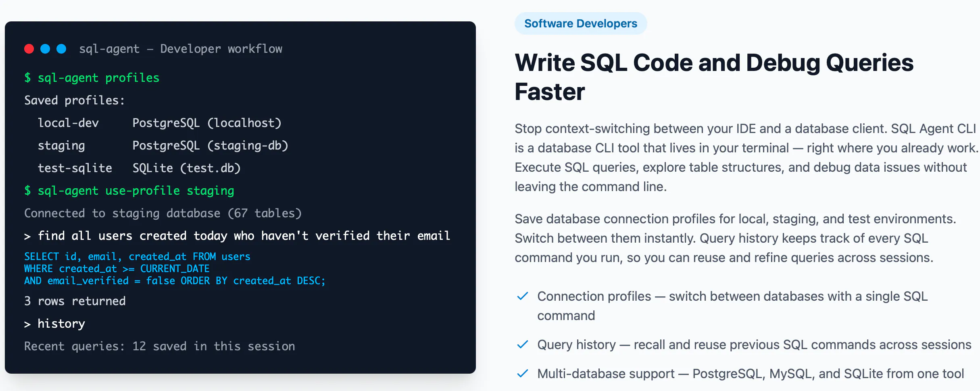The height and width of the screenshot is (391, 980).
Task: Click 'Connected to staging database (67 tables)' line
Action: (163, 213)
